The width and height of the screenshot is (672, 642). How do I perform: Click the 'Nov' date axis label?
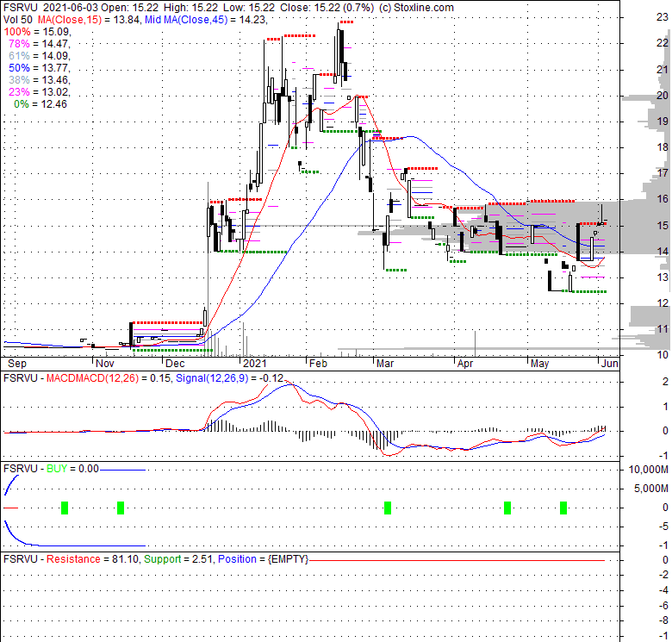coord(105,364)
